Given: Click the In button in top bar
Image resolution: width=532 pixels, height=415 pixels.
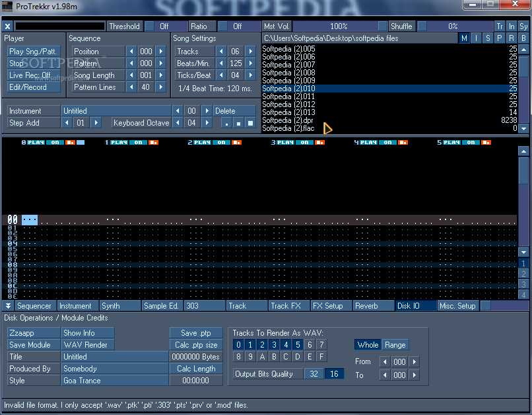Looking at the screenshot, I should coord(512,26).
